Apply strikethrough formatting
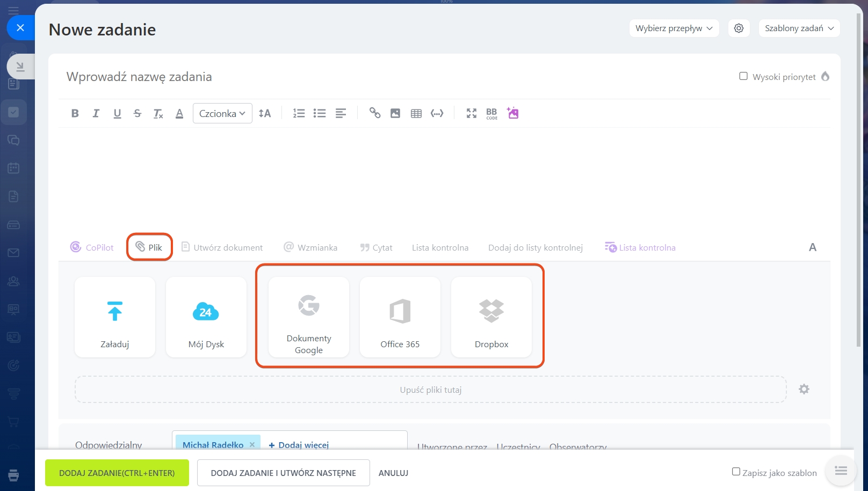Viewport: 868px width, 491px height. [138, 113]
